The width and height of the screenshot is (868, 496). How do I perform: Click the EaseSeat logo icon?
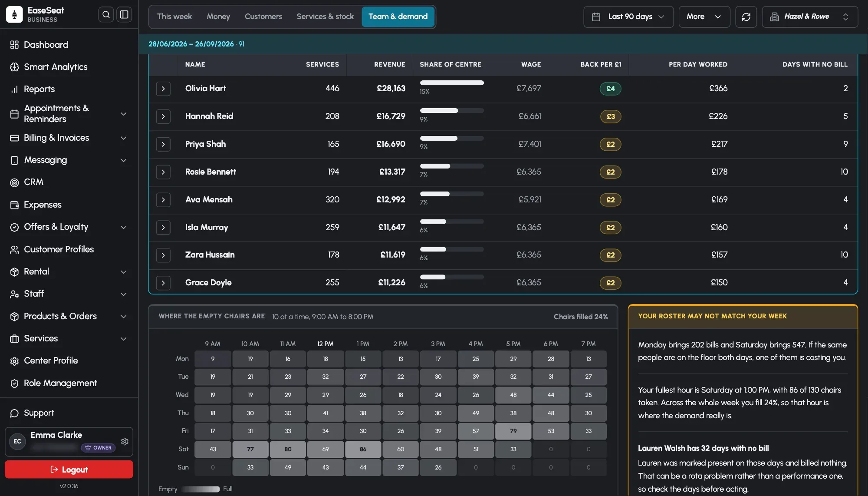pyautogui.click(x=14, y=15)
